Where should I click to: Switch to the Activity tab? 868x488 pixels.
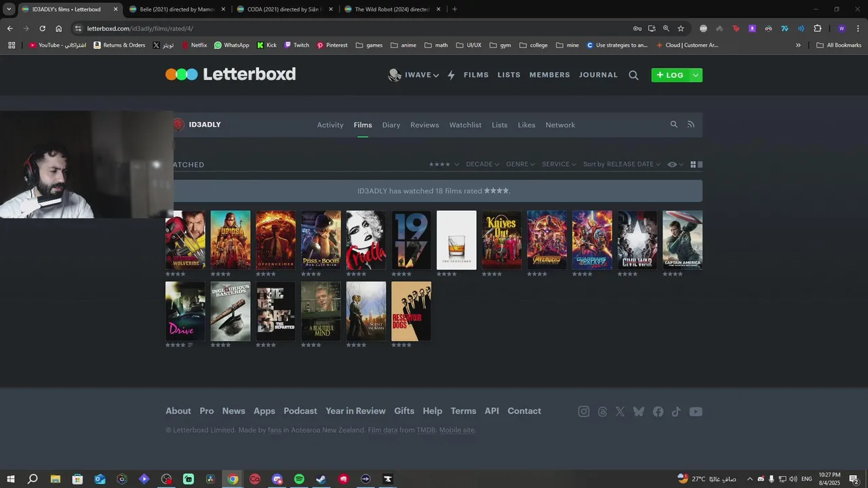(330, 125)
